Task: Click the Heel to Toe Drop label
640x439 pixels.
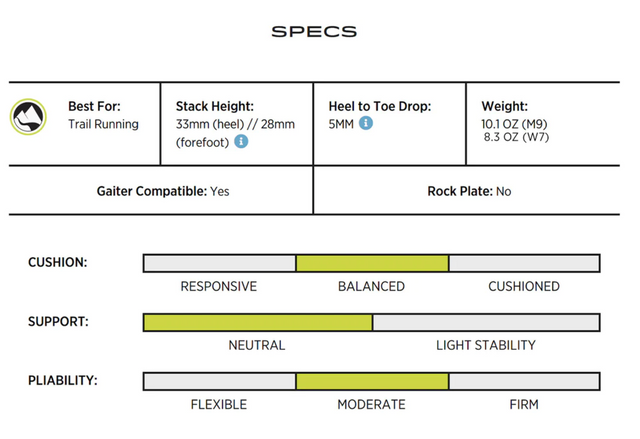Action: pos(379,106)
